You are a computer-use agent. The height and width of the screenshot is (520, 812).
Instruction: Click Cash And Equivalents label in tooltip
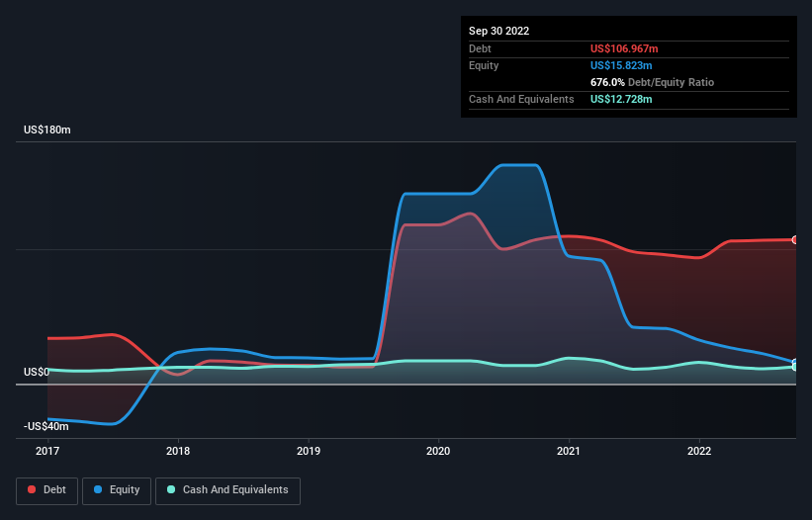[x=521, y=99]
